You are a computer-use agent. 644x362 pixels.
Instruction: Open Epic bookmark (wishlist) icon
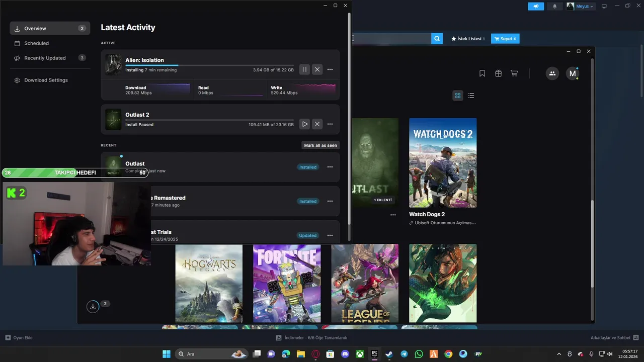[482, 73]
